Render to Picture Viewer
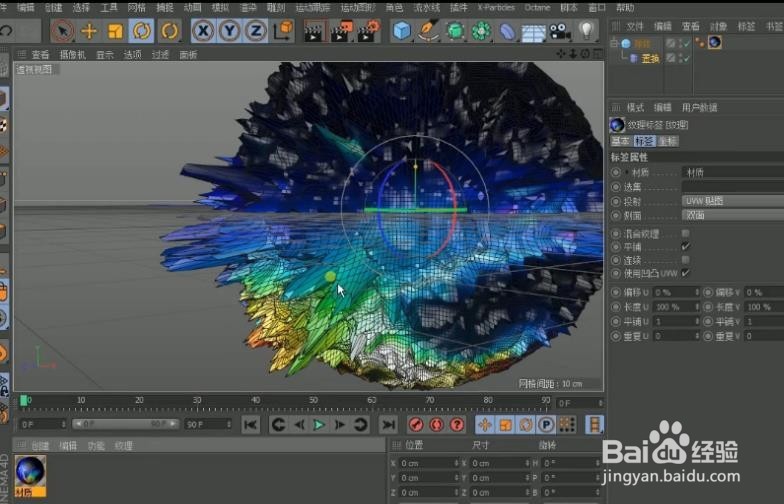This screenshot has height=504, width=784. pos(342,31)
